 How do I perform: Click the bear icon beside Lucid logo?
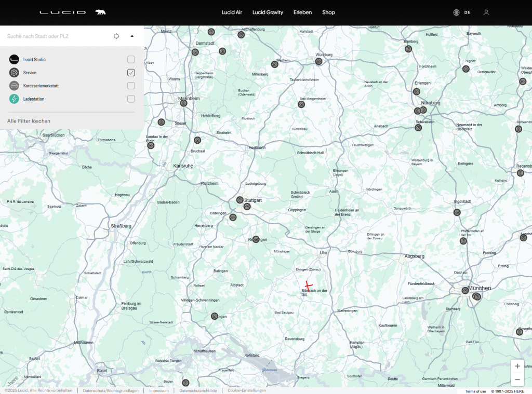(x=100, y=12)
